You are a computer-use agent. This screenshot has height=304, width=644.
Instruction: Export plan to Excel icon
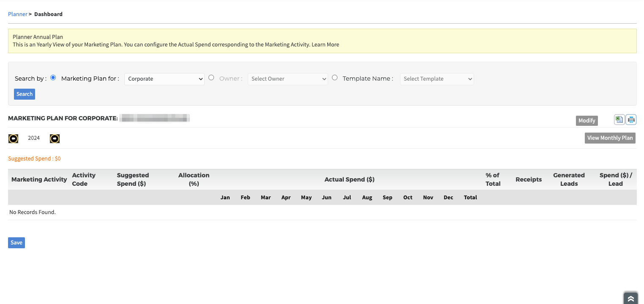(619, 120)
